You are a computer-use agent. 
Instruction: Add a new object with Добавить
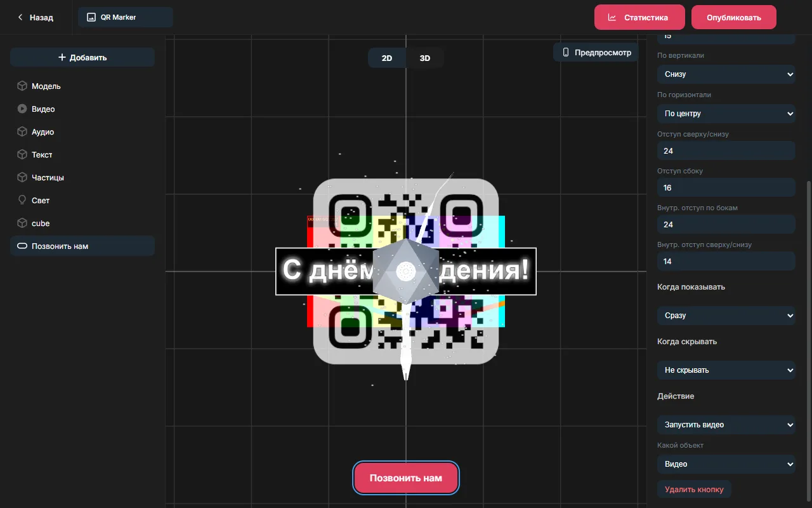click(82, 57)
